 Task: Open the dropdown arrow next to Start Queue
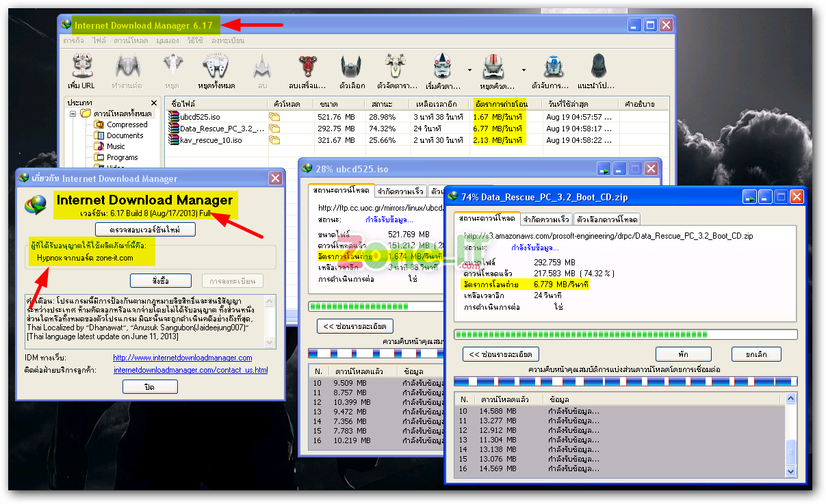469,70
